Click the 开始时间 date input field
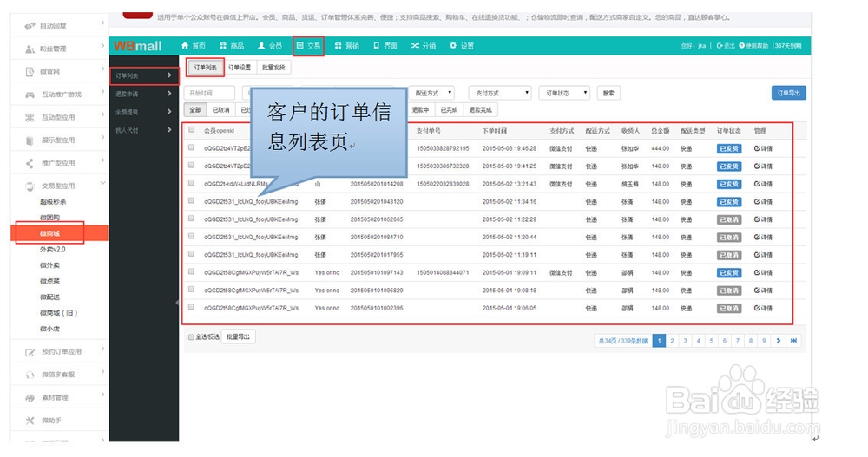The width and height of the screenshot is (868, 457). point(209,93)
